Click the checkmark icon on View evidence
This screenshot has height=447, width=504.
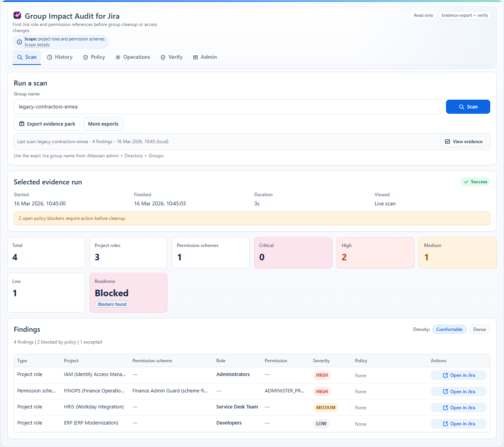point(447,141)
